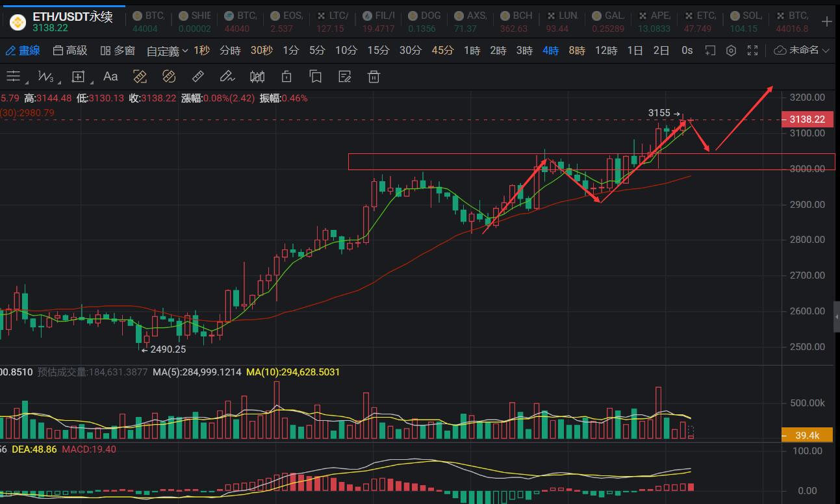Set chart interval to 2日
This screenshot has height=504, width=840.
coord(661,51)
